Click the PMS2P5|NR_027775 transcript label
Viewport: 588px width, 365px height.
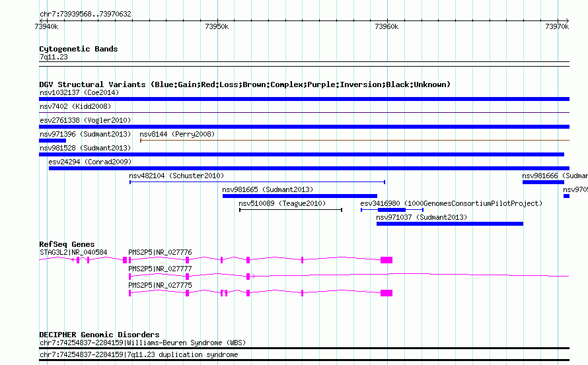pos(160,286)
